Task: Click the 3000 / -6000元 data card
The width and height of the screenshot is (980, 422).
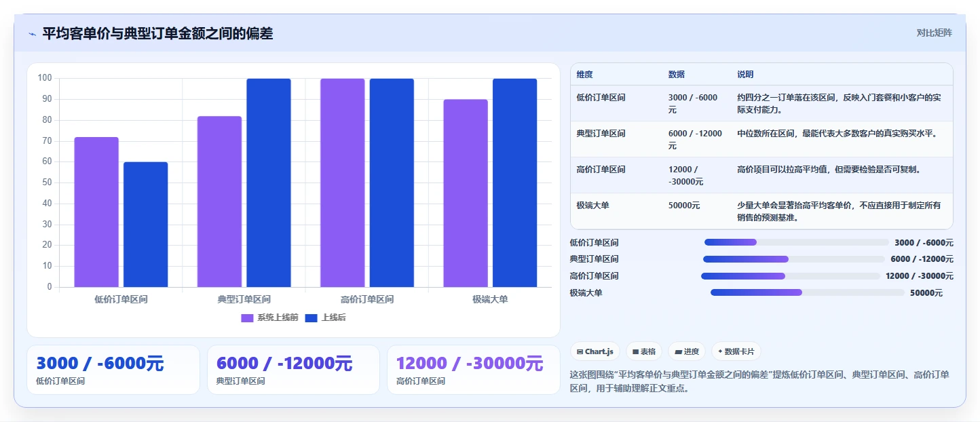Action: point(113,370)
